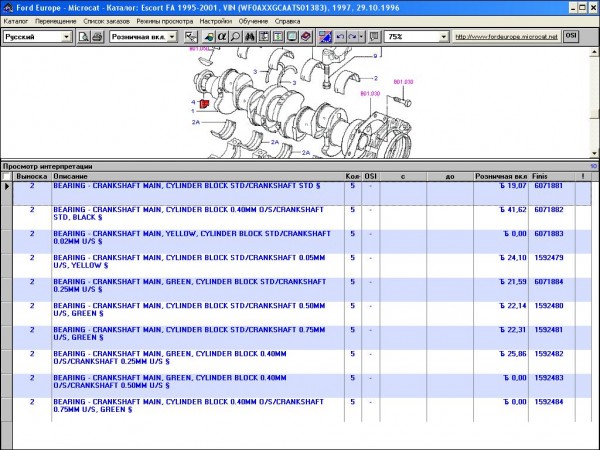Viewport: 600px width, 450px height.
Task: Open the fordeurope.microcat.net link
Action: pyautogui.click(x=506, y=37)
